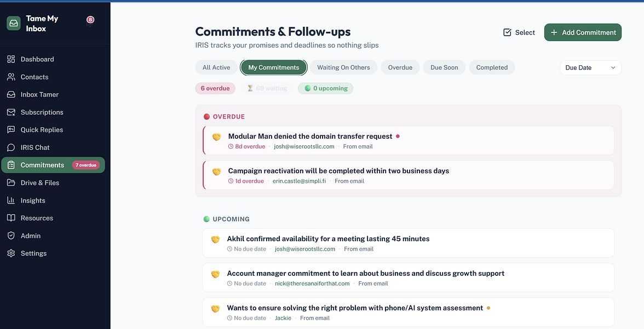Toggle the 0 upcoming filter chip
Screen dimensions: 644x329
click(325, 88)
